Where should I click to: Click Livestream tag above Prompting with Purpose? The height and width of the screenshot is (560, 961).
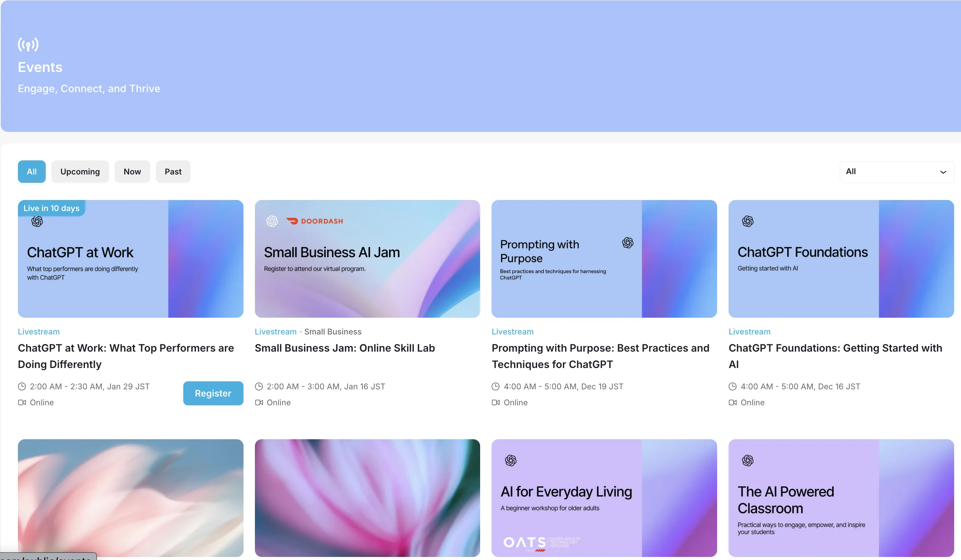pos(512,332)
